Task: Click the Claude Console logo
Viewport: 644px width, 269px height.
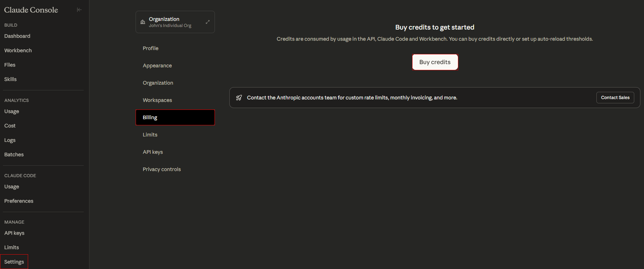Action: (31, 10)
